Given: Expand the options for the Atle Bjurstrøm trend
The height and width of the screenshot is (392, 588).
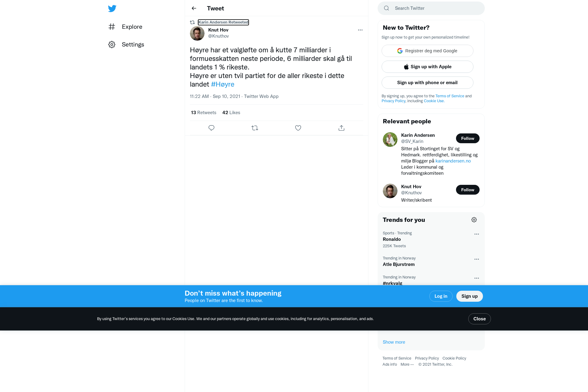Looking at the screenshot, I should click(477, 259).
